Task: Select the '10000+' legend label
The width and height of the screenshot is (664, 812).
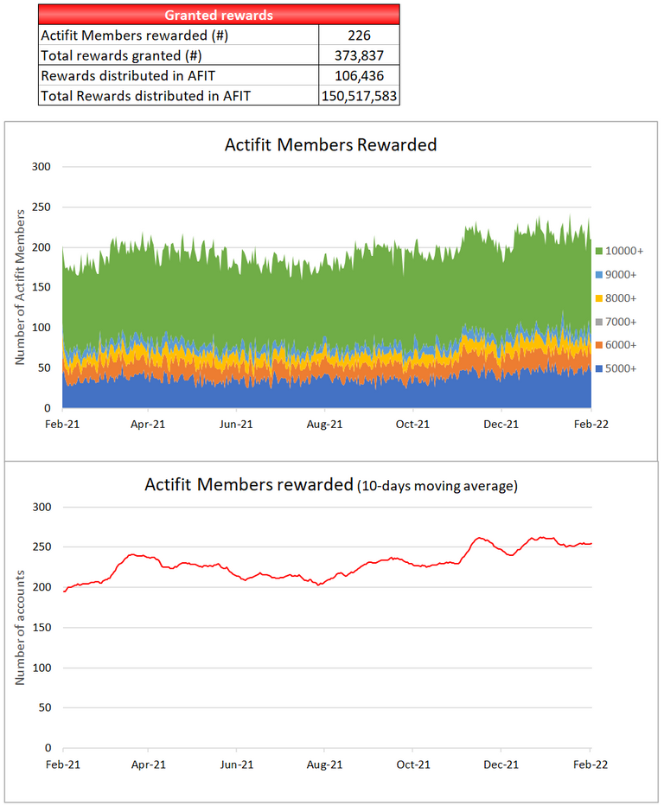Action: tap(624, 251)
